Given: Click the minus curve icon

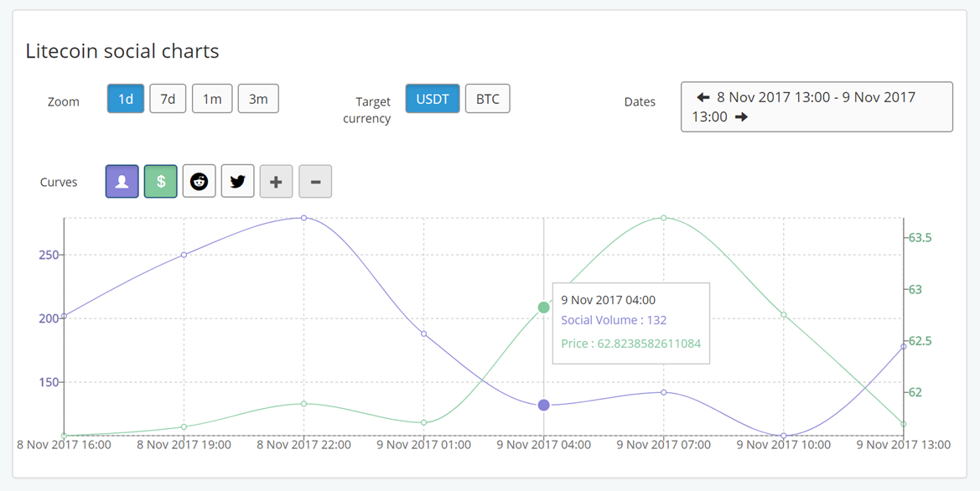Looking at the screenshot, I should click(x=315, y=181).
